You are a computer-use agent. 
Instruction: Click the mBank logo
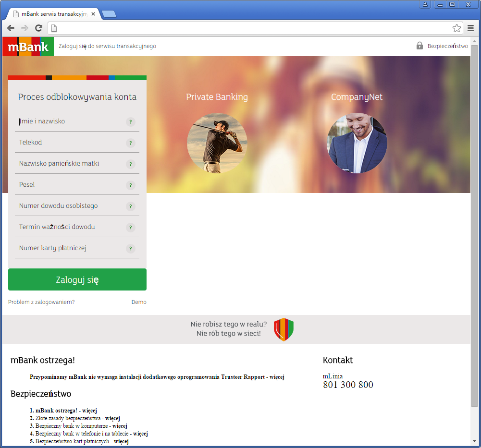(x=28, y=47)
